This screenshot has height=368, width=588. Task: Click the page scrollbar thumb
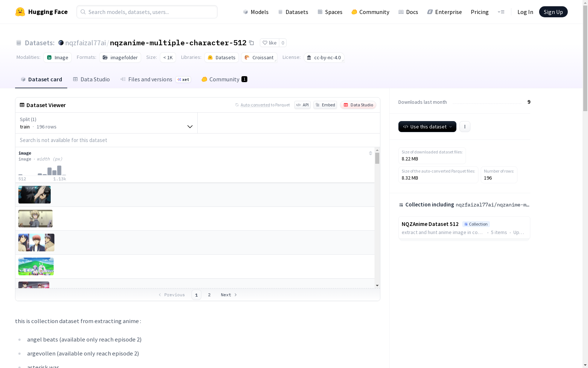[585, 57]
